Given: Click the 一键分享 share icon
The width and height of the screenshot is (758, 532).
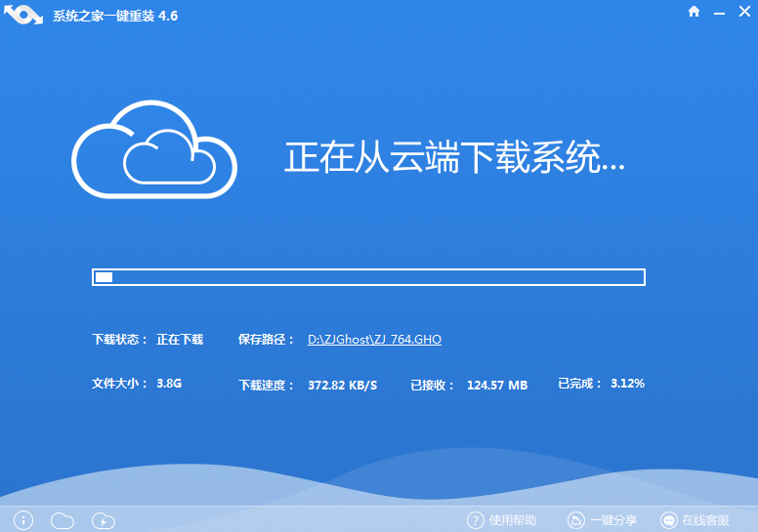Looking at the screenshot, I should click(577, 520).
